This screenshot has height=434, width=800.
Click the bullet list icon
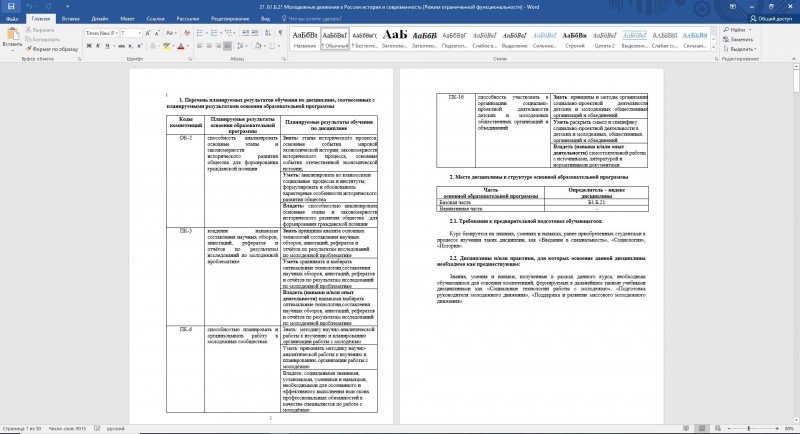(201, 33)
